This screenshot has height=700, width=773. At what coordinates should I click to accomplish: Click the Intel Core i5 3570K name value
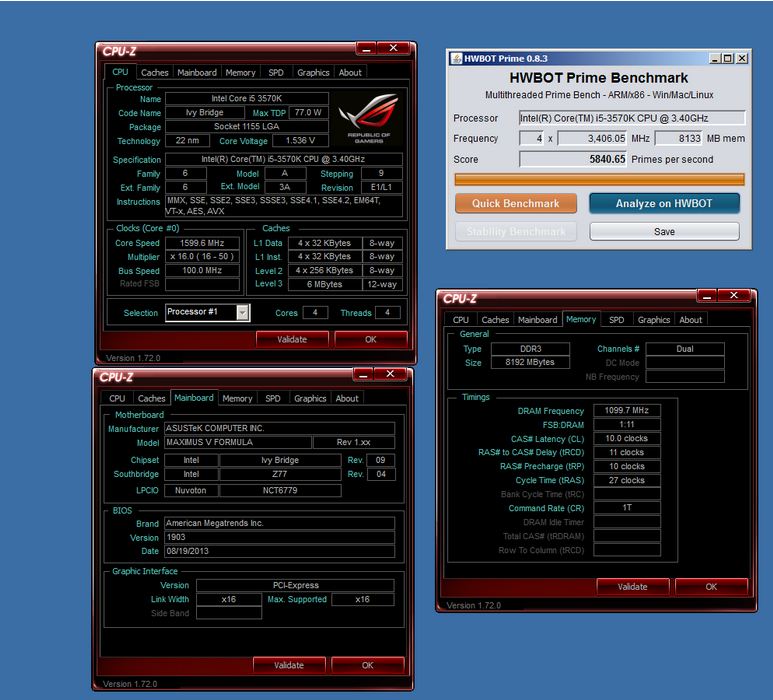246,98
